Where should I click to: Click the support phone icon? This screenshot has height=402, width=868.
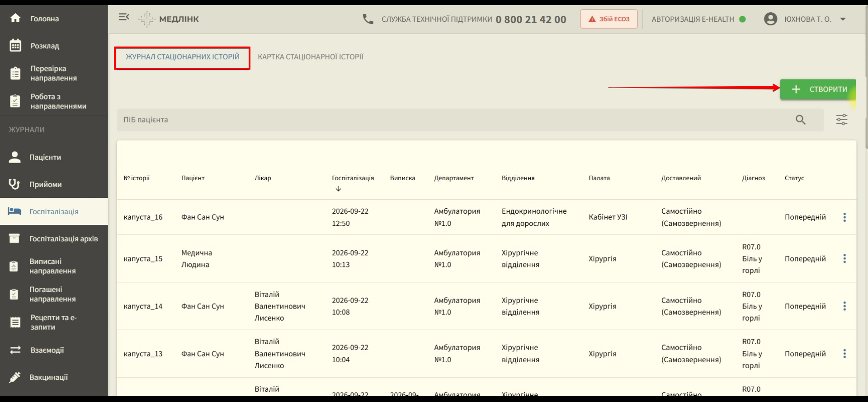[368, 19]
